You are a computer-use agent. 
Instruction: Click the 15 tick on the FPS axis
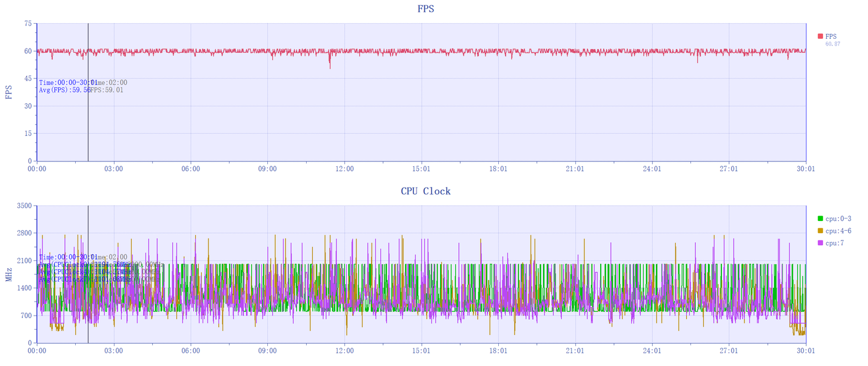click(x=28, y=133)
